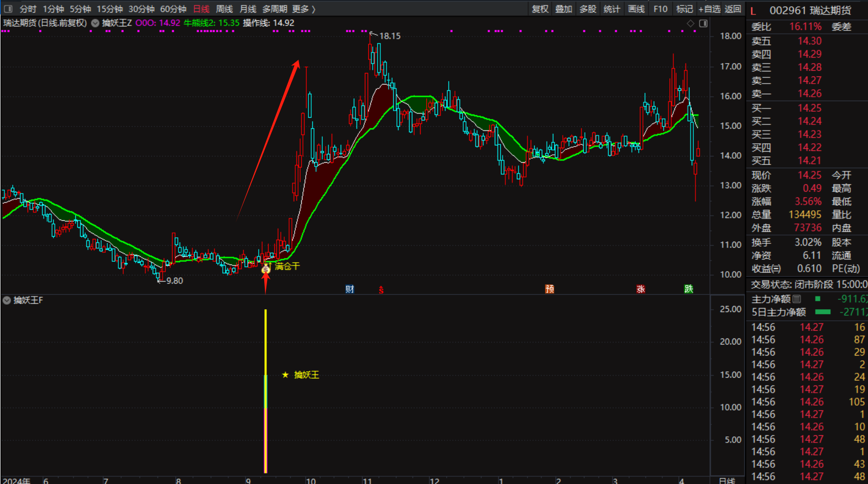The width and height of the screenshot is (868, 484).
Task: Open the 擒妖王F sub-indicator dropdown
Action: click(7, 300)
